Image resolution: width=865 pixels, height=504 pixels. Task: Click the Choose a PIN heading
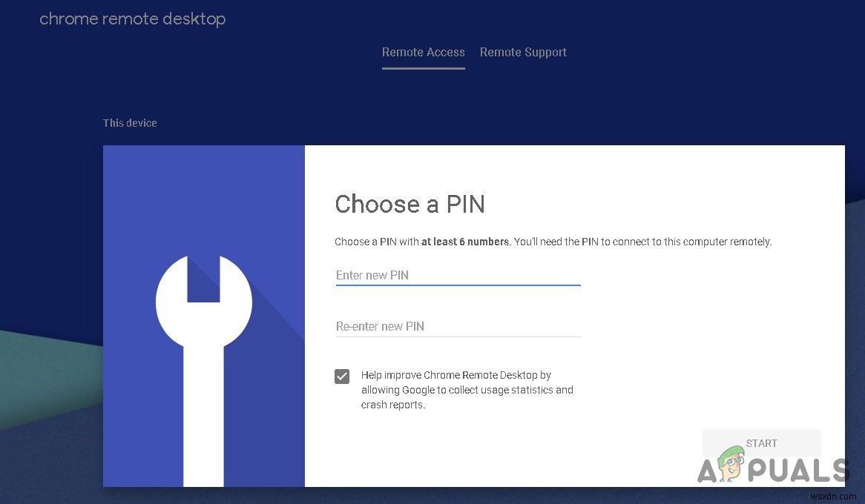[x=410, y=205]
